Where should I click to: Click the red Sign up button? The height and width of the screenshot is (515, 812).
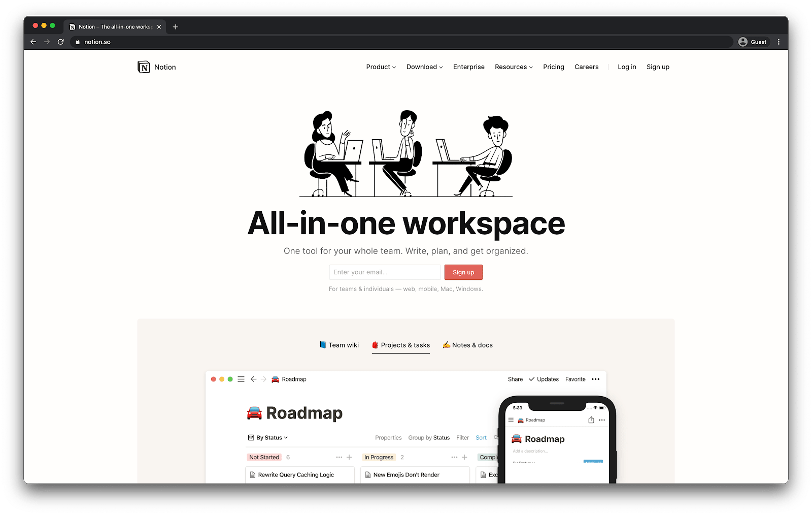463,272
